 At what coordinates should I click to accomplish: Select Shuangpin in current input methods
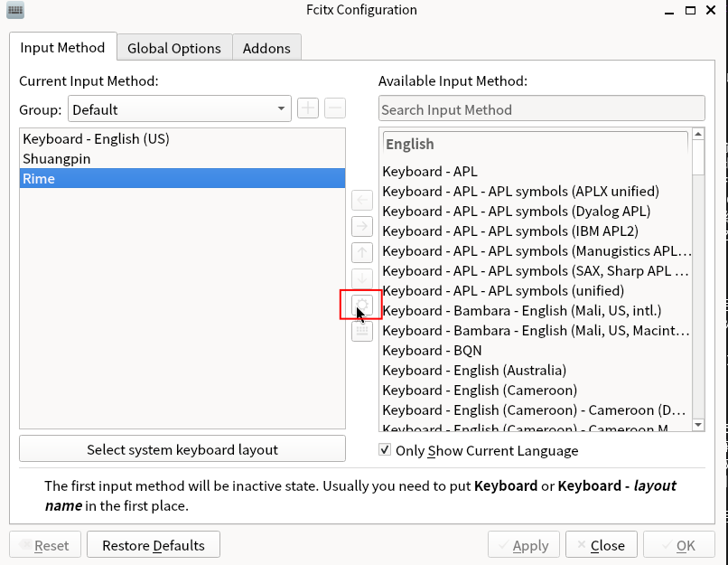57,158
